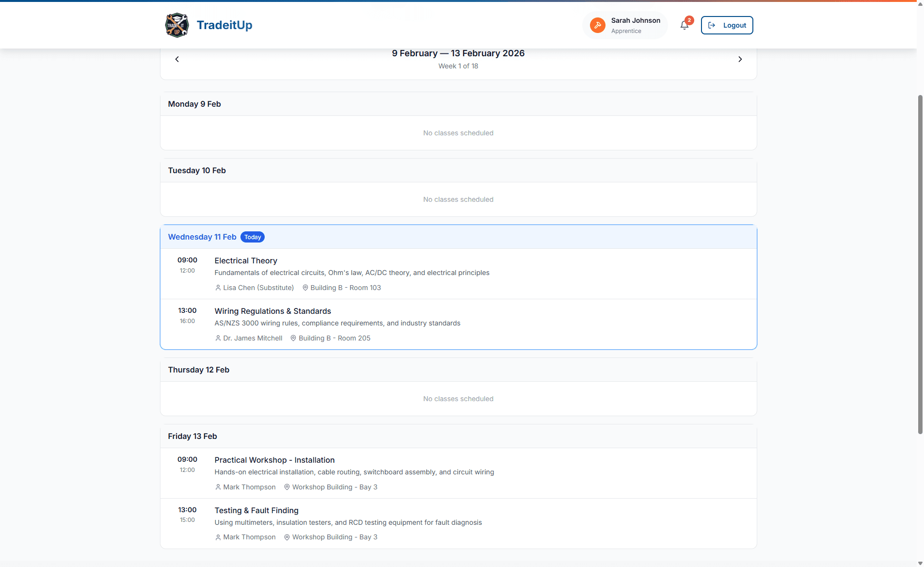The width and height of the screenshot is (924, 567).
Task: Navigate to next week with right chevron
Action: point(740,59)
